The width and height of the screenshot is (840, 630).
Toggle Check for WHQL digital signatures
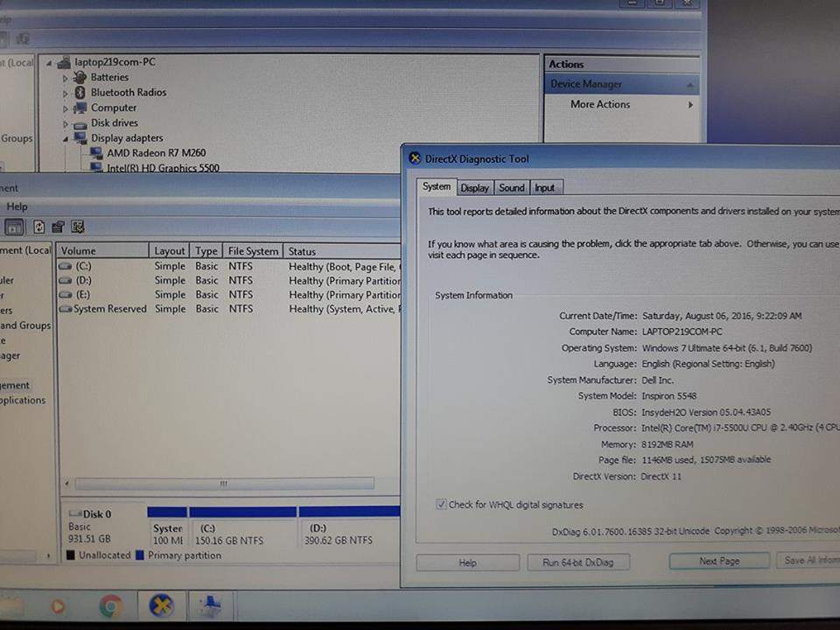point(441,504)
